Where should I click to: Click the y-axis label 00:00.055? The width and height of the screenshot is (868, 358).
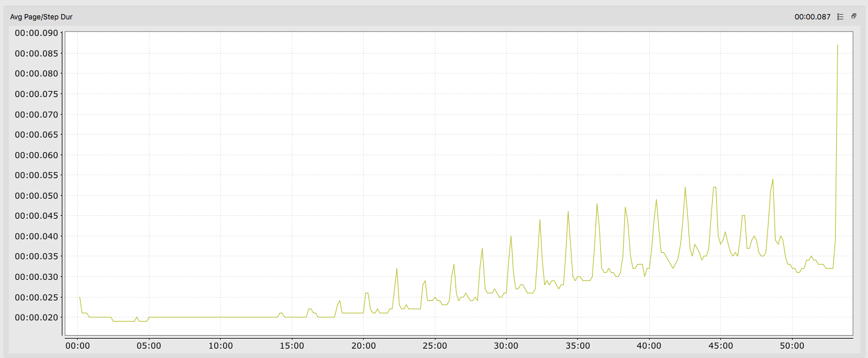[x=37, y=175]
